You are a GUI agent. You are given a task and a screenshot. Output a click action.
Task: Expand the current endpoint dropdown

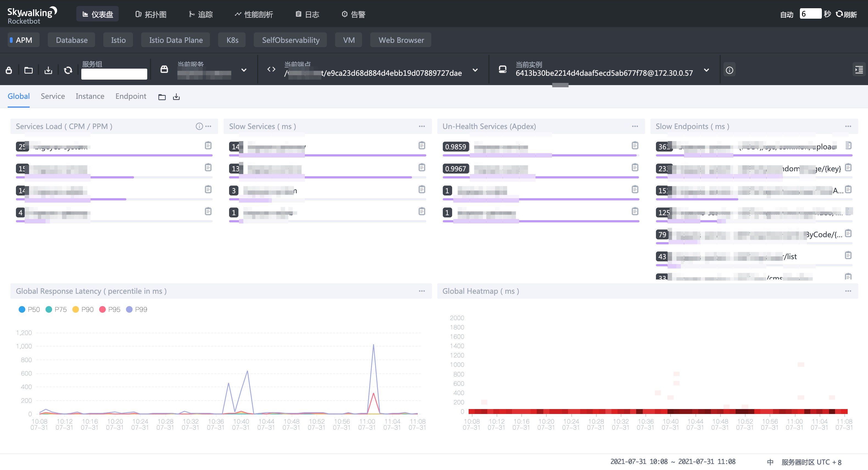(475, 70)
